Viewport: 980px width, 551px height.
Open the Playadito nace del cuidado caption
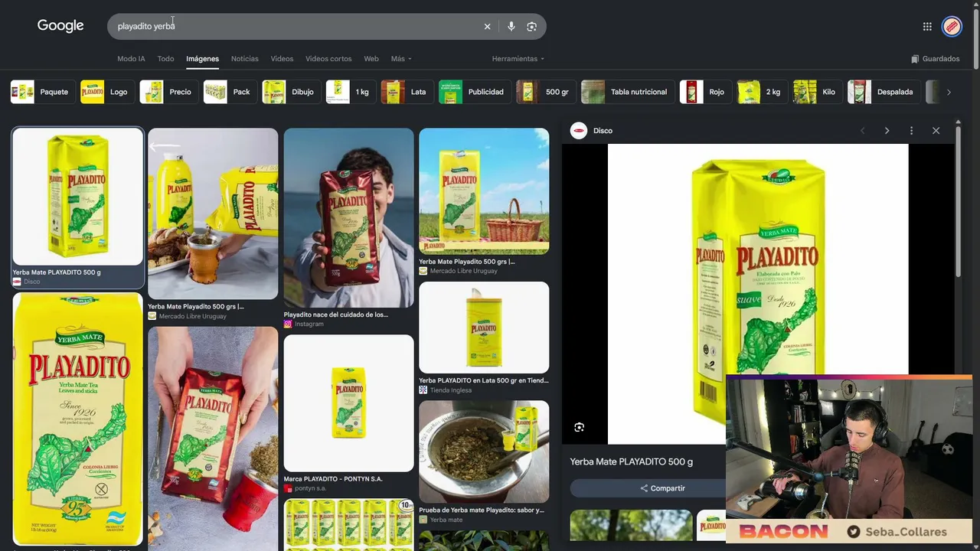coord(336,315)
